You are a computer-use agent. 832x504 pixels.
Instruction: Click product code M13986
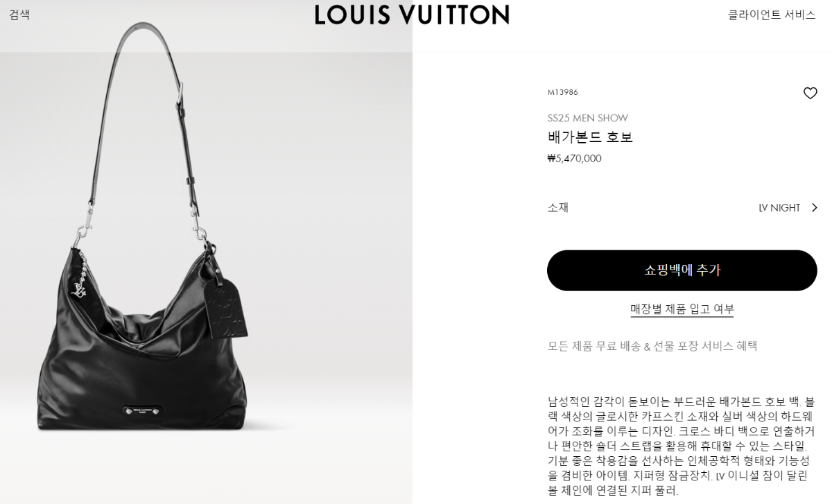click(562, 92)
